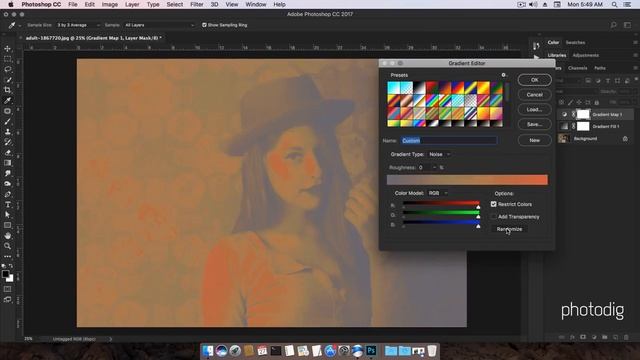Change screen mode icon in toolbar
The width and height of the screenshot is (640, 360).
click(7, 300)
